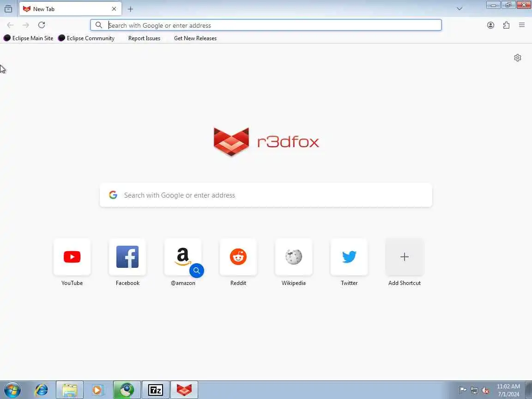
Task: Go back one page
Action: pos(10,25)
